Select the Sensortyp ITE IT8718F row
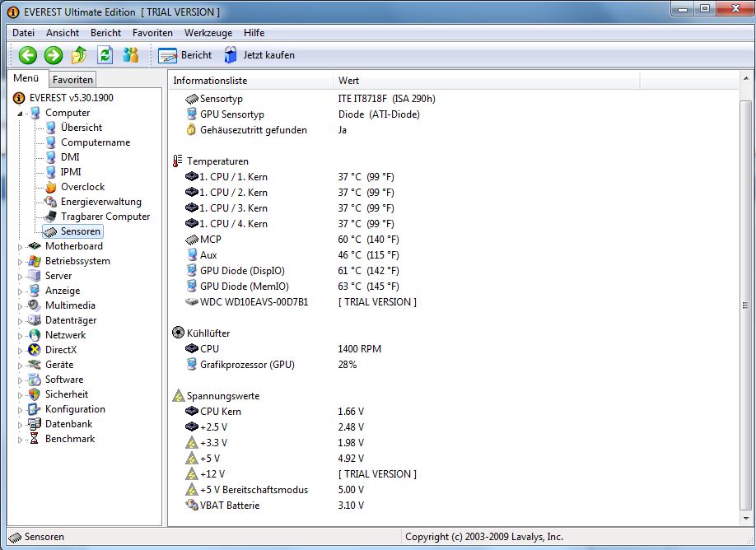The width and height of the screenshot is (756, 550). click(310, 99)
